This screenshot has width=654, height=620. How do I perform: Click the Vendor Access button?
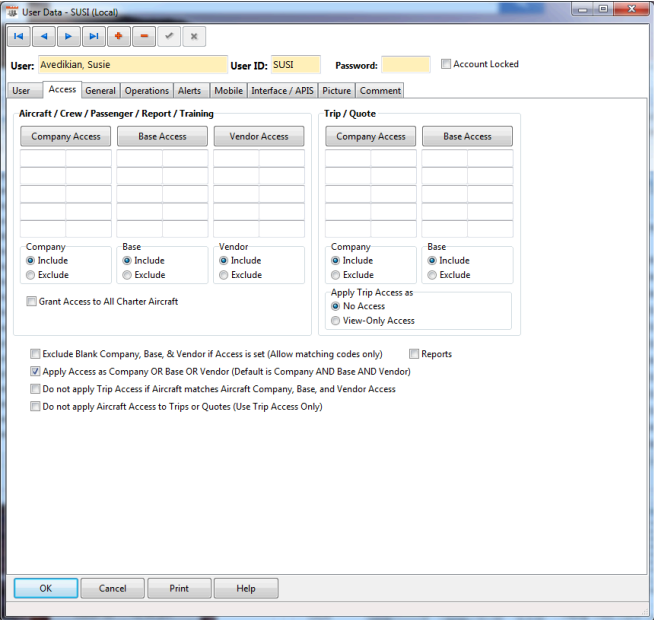259,136
